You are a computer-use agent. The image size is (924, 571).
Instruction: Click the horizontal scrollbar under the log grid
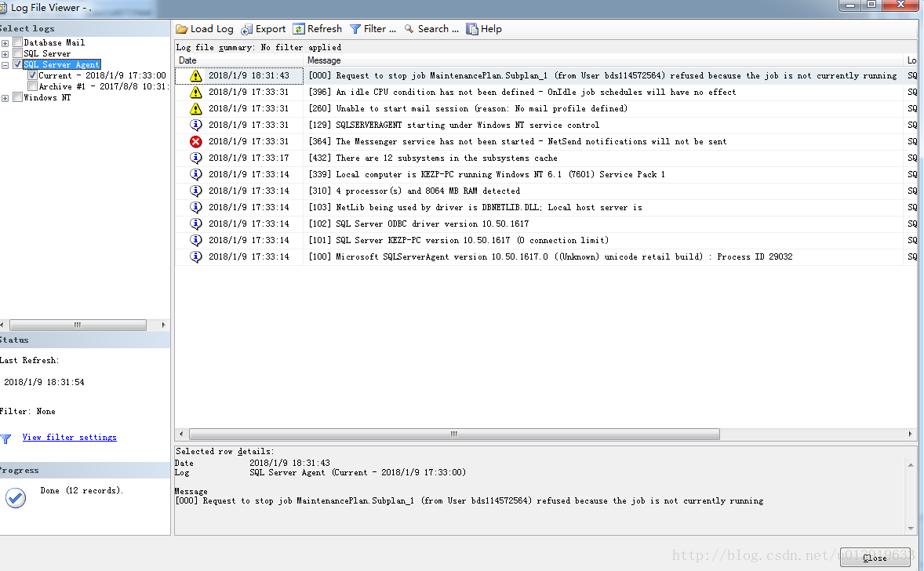tap(453, 434)
